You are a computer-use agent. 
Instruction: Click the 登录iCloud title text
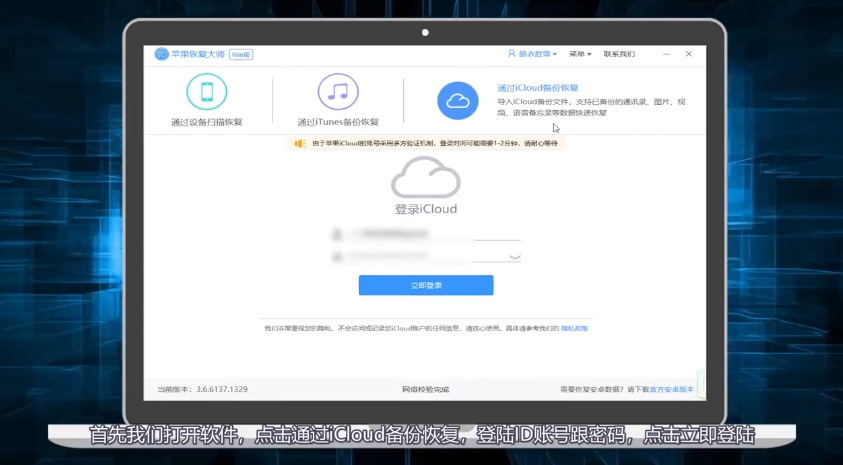click(426, 209)
